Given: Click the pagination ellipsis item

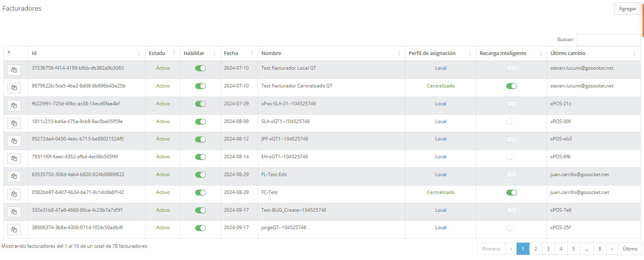Looking at the screenshot, I should [x=587, y=249].
